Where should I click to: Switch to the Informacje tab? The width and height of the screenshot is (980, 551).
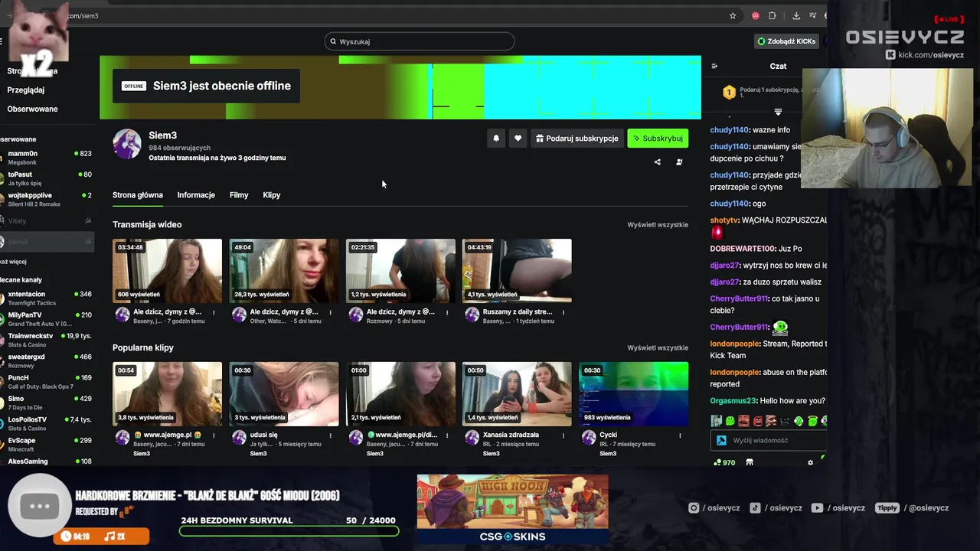point(196,195)
